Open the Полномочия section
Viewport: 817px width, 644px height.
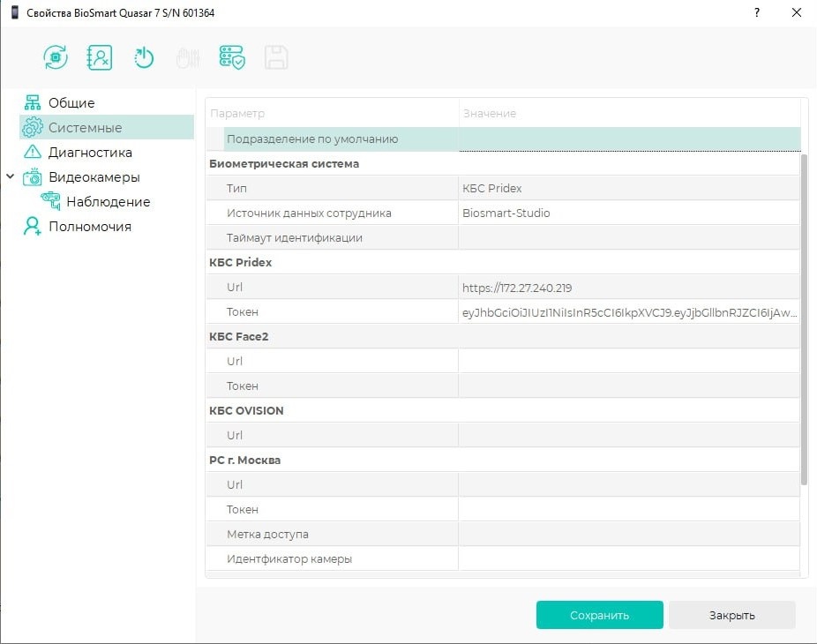tap(90, 226)
